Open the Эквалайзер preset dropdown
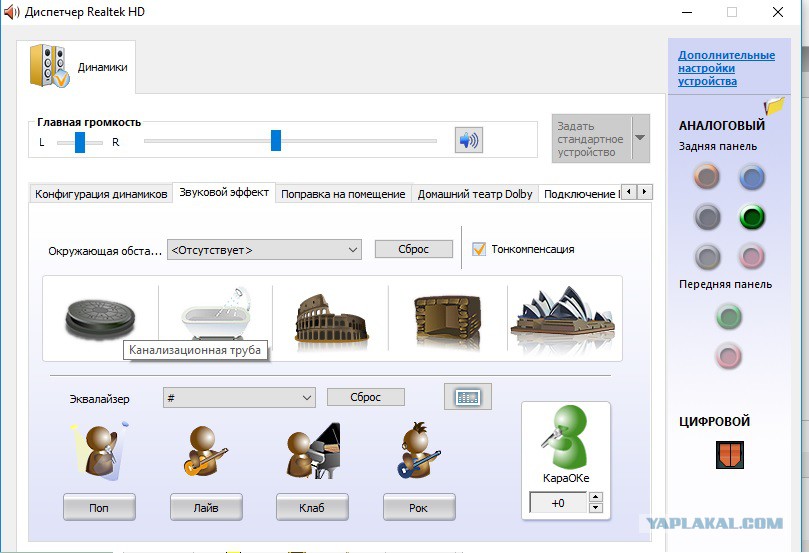Image resolution: width=809 pixels, height=553 pixels. (x=307, y=398)
